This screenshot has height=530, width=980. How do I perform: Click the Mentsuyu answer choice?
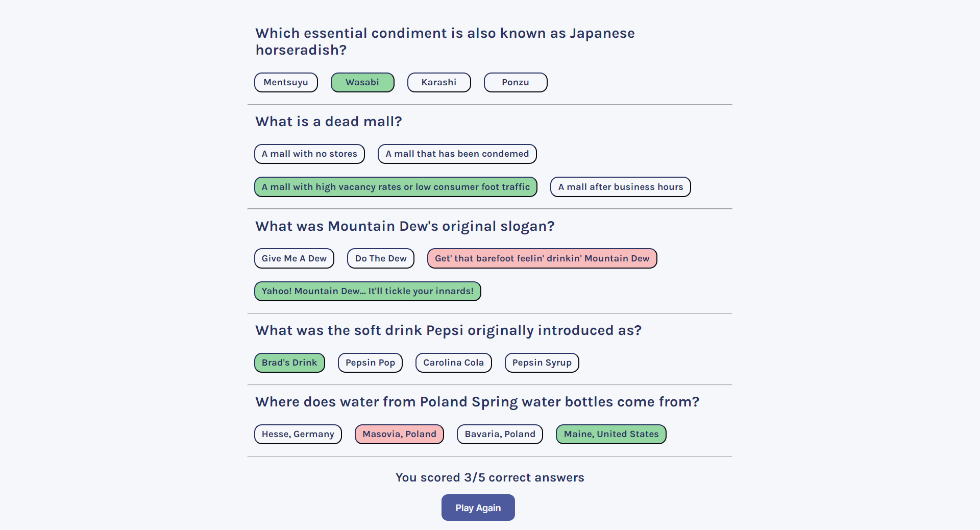[286, 82]
